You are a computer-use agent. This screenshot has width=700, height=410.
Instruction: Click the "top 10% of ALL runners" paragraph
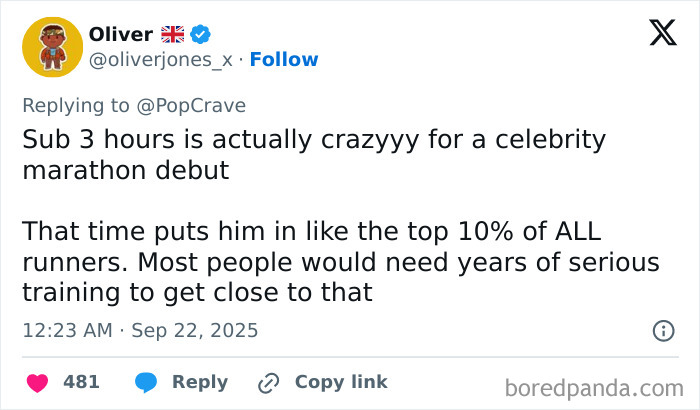click(x=340, y=262)
